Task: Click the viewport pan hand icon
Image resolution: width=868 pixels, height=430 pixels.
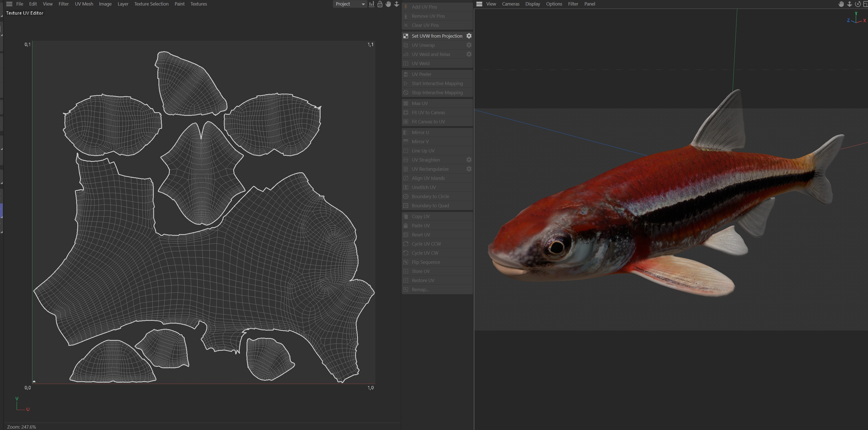Action: (841, 4)
